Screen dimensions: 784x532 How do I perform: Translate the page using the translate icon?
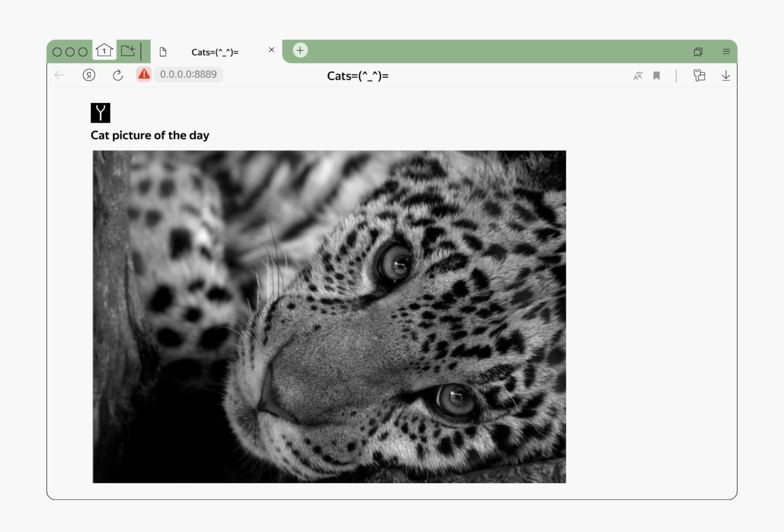637,76
